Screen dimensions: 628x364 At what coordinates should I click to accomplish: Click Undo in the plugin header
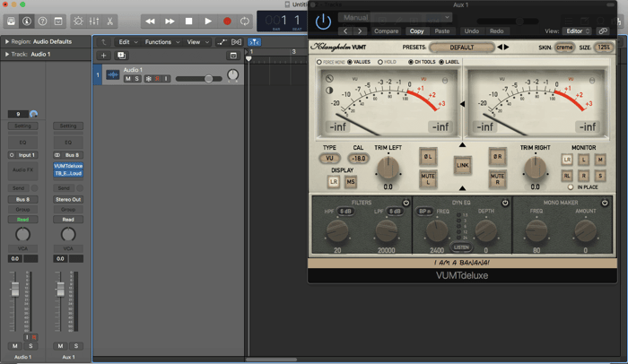(x=471, y=30)
